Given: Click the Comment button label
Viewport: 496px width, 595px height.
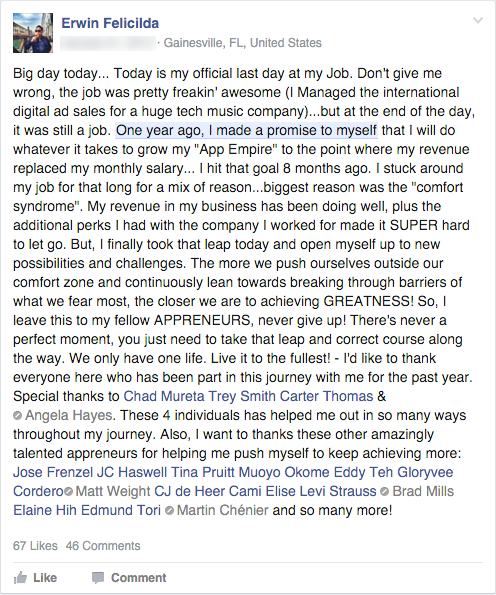Looking at the screenshot, I should pyautogui.click(x=139, y=578).
